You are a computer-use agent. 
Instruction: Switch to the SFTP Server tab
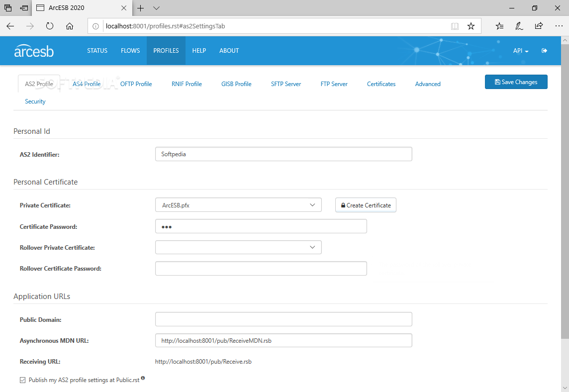click(x=286, y=84)
